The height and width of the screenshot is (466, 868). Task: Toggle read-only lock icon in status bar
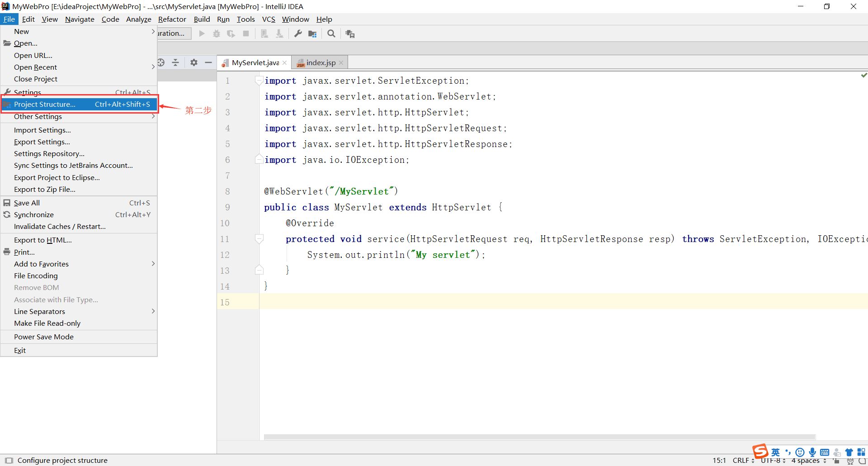click(836, 461)
